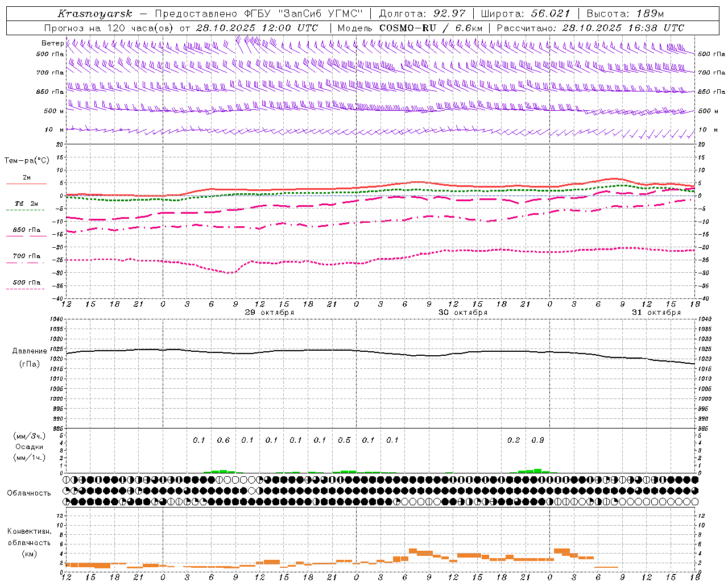Click the 'Высота: 189м' elevation text
Screen dimensions: 728x582
(625, 14)
